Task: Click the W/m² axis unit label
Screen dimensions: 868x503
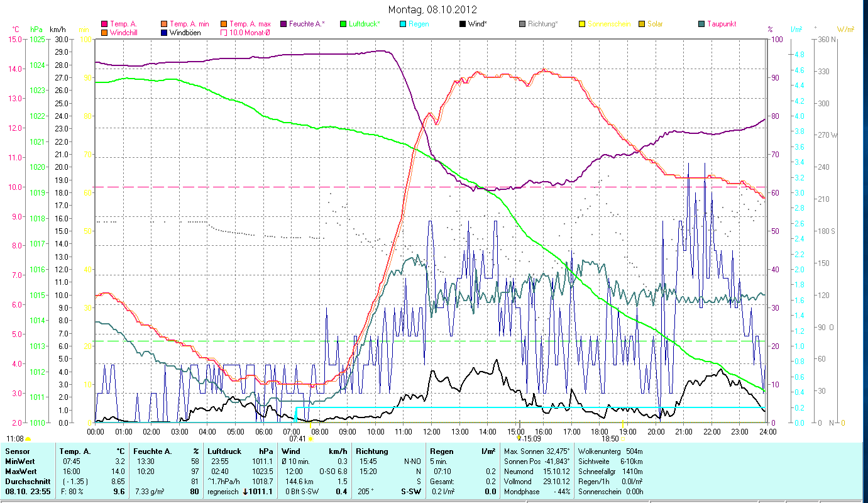Action: pyautogui.click(x=845, y=30)
